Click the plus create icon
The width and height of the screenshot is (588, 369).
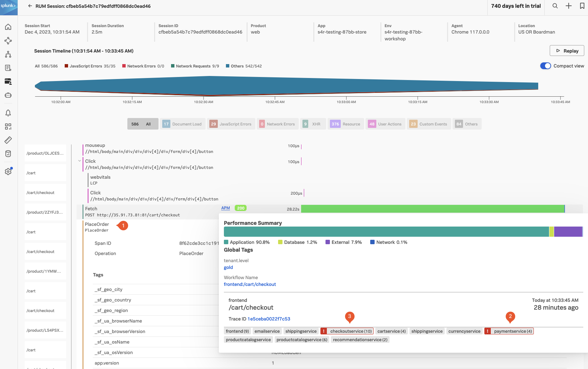pyautogui.click(x=569, y=6)
